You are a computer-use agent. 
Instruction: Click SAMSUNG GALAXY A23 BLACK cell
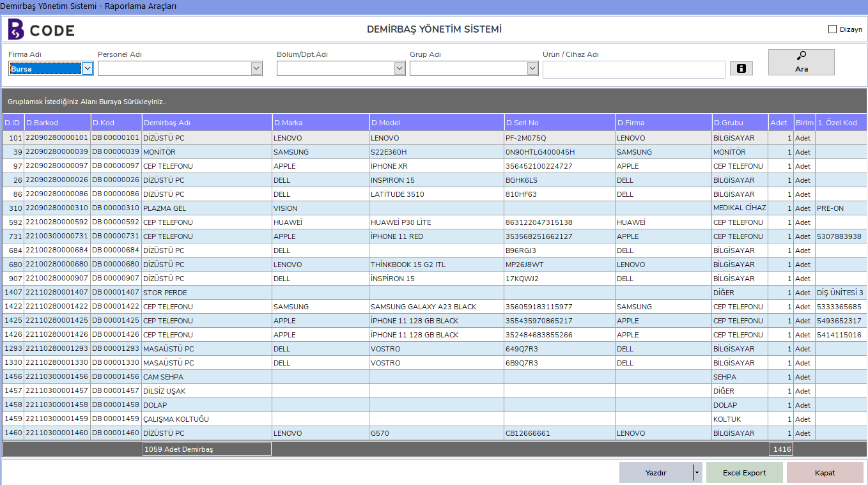pyautogui.click(x=437, y=307)
